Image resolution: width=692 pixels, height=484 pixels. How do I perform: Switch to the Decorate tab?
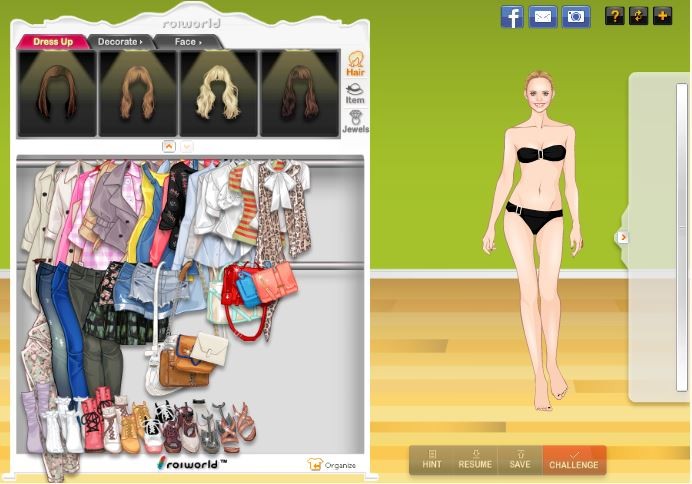pyautogui.click(x=119, y=42)
